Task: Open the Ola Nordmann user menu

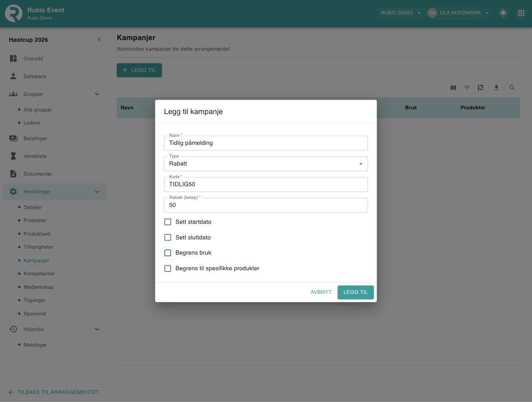Action: click(x=459, y=13)
